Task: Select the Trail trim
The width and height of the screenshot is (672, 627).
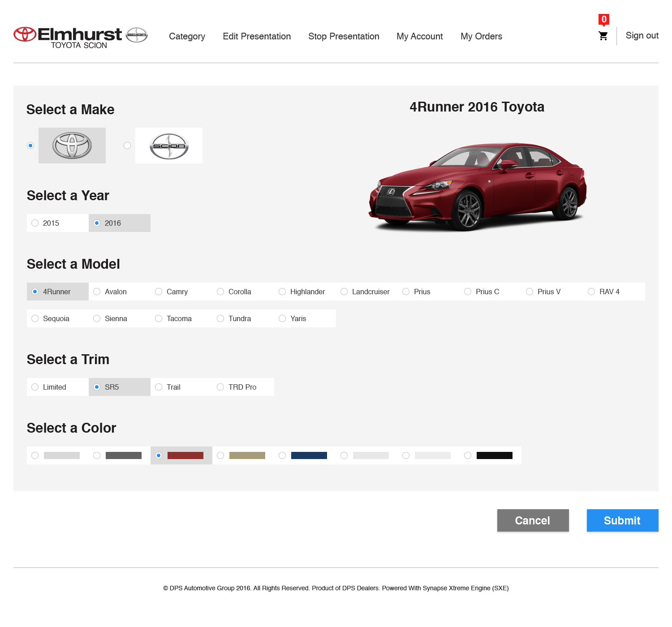Action: tap(181, 387)
